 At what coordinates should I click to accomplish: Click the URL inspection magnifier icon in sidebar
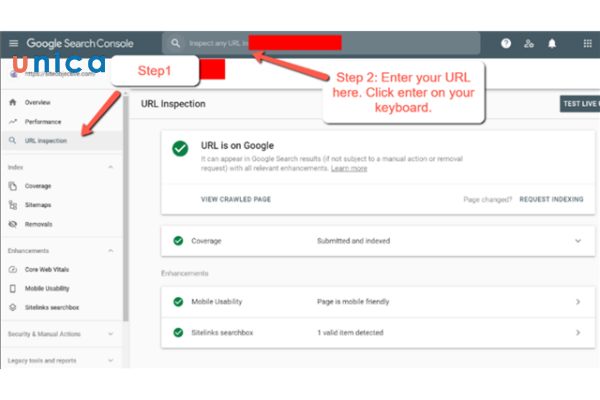click(13, 140)
